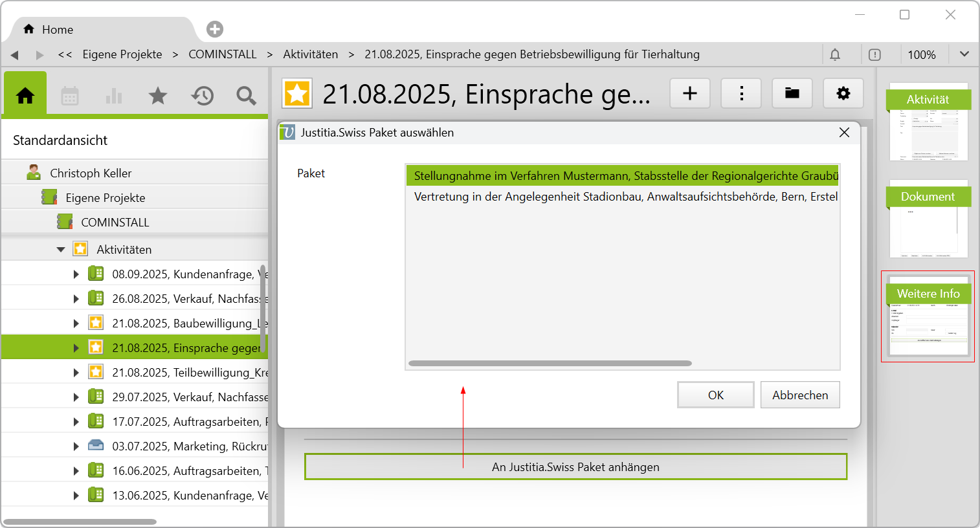Expand 21.08.2025 Teilbewilligung tree entry
This screenshot has width=980, height=528.
(x=76, y=372)
